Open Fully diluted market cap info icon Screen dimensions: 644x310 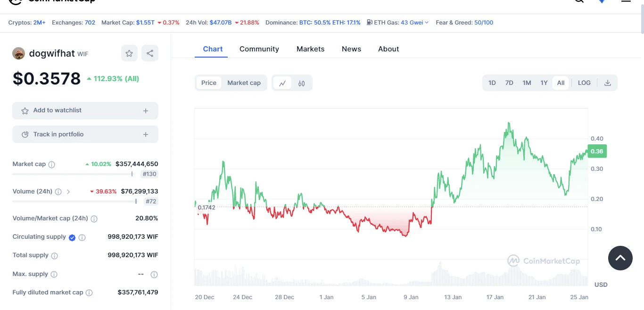tap(89, 293)
